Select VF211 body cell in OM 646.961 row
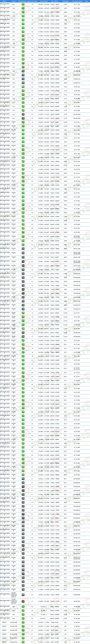Screen dimensions: 90x644 click(x=65, y=595)
